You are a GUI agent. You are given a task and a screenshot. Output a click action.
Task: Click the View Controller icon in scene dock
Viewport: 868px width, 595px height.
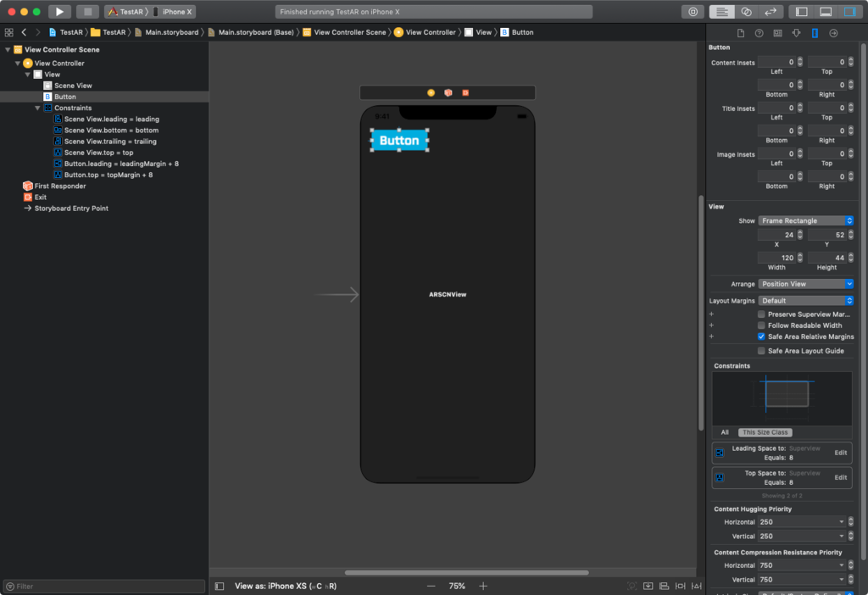[431, 93]
